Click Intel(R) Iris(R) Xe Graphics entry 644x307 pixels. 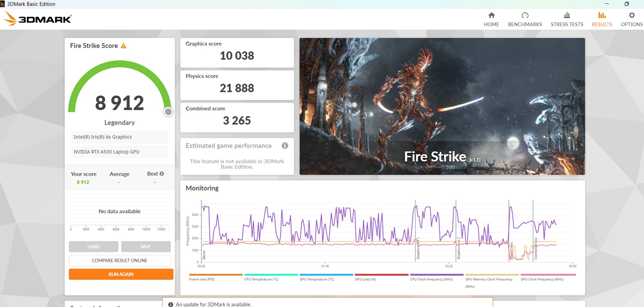pos(120,137)
